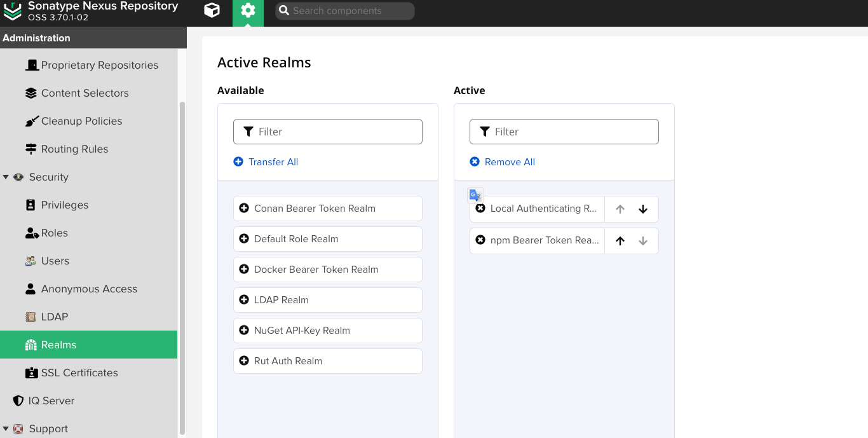868x438 pixels.
Task: Collapse the Security tree section
Action: [6, 177]
